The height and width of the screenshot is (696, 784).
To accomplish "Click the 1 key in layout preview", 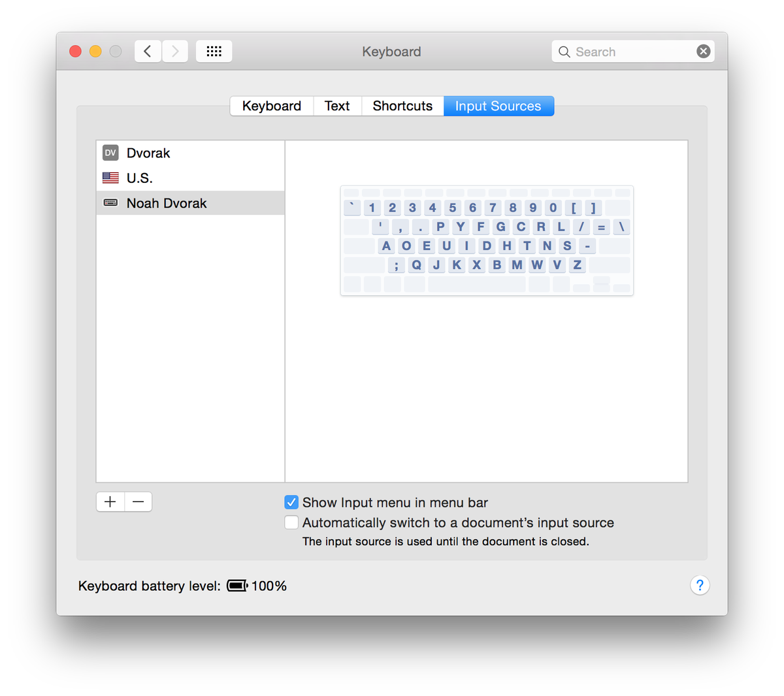I will [372, 208].
